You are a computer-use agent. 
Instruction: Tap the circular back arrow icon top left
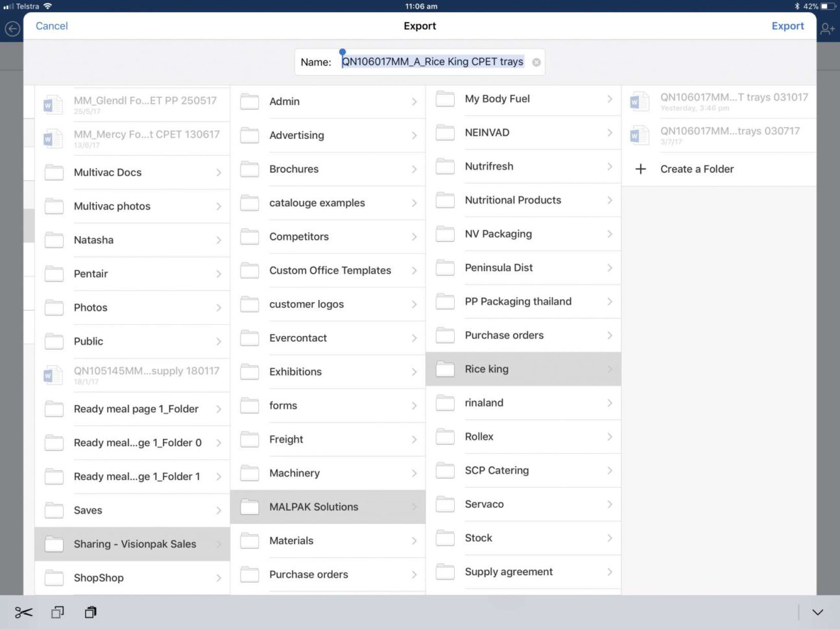[12, 29]
